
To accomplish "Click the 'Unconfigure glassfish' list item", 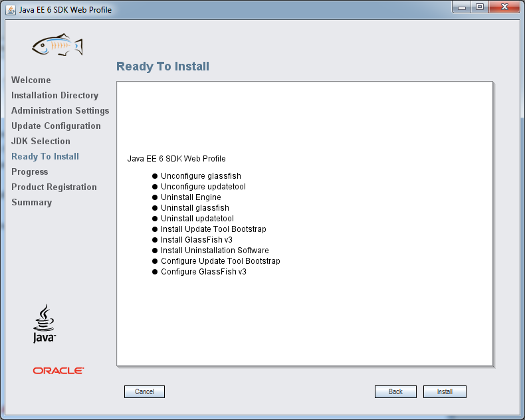I will 201,176.
